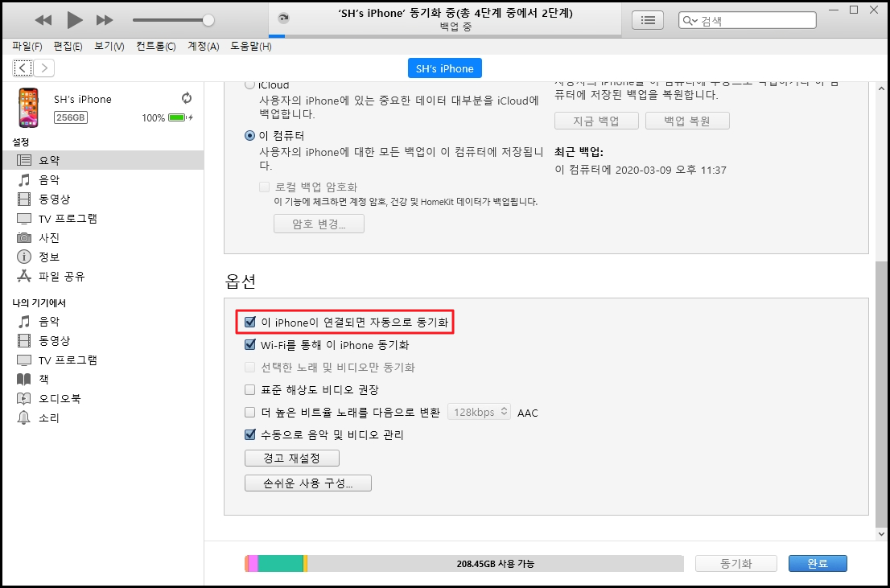
Task: Click the 암호 변경... button
Action: pos(319,224)
